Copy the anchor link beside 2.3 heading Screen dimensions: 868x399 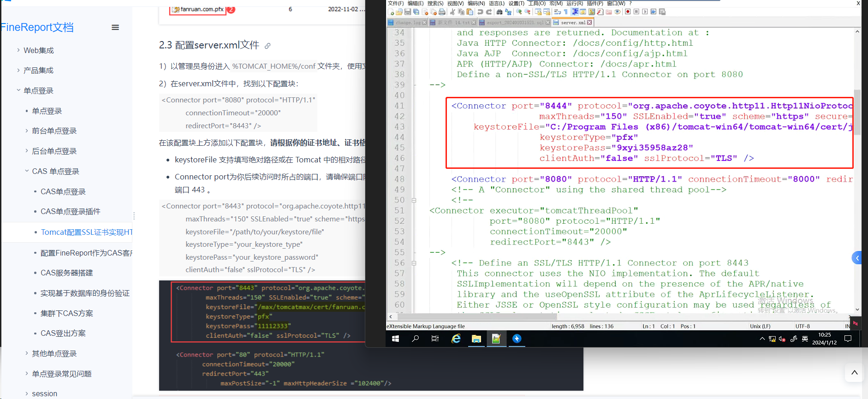click(268, 46)
